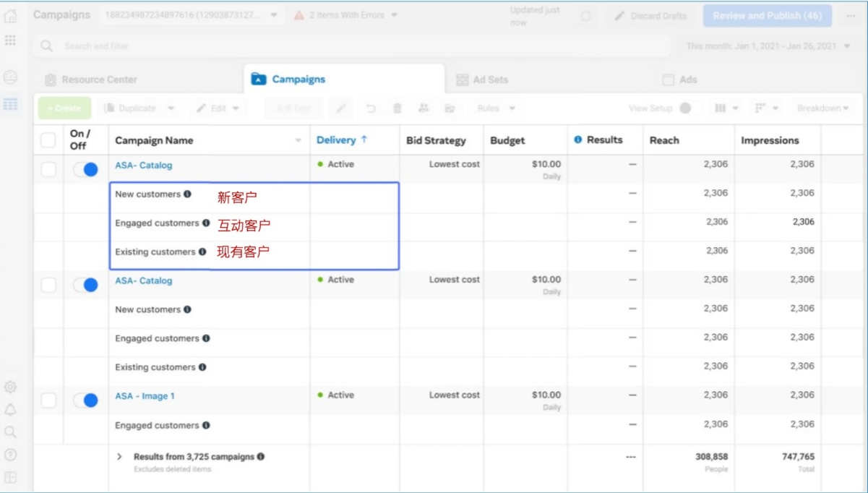Open the Campaign Name column dropdown arrow

coord(298,141)
